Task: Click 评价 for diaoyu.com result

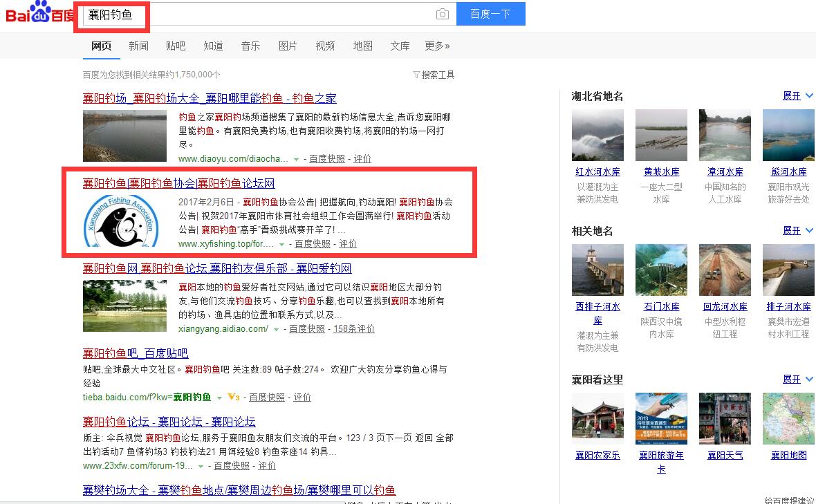Action: [x=362, y=158]
